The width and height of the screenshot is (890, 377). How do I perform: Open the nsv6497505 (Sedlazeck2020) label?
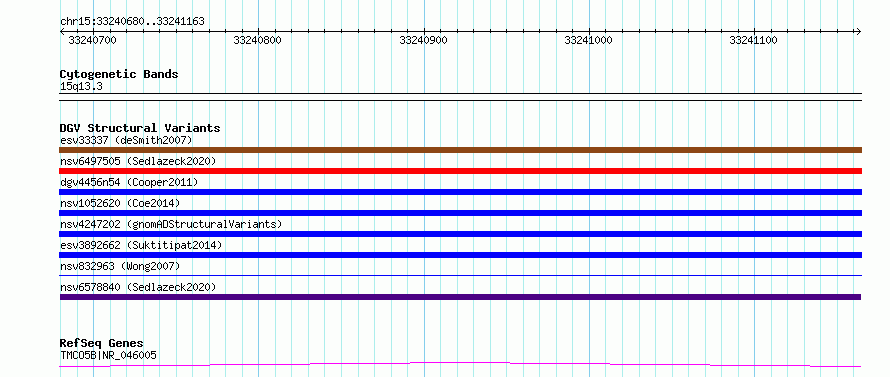pos(138,161)
